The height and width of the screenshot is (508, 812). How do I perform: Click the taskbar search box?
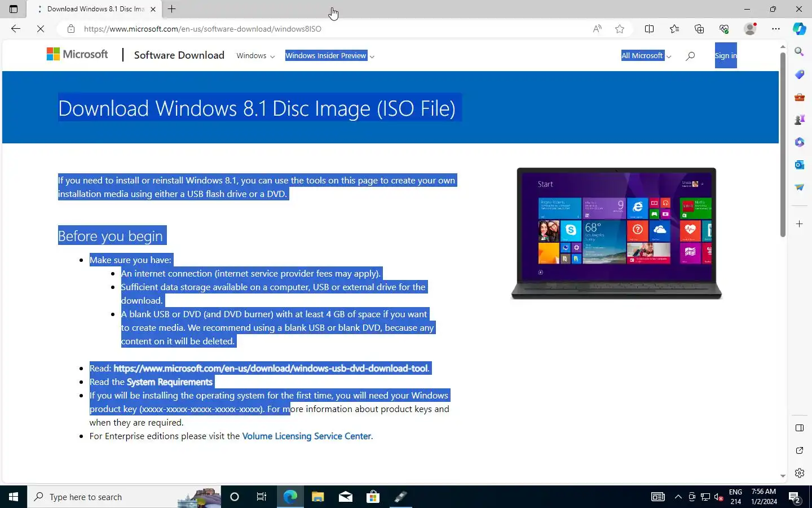click(x=124, y=497)
